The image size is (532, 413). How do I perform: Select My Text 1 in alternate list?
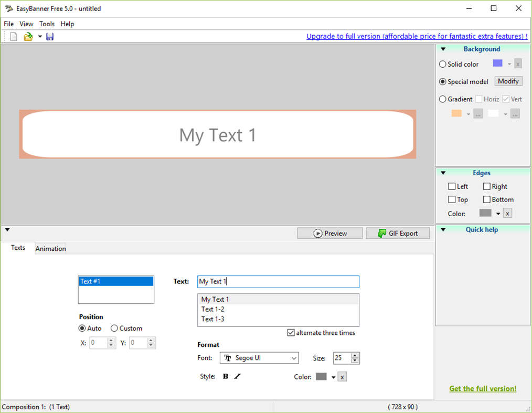click(x=278, y=299)
